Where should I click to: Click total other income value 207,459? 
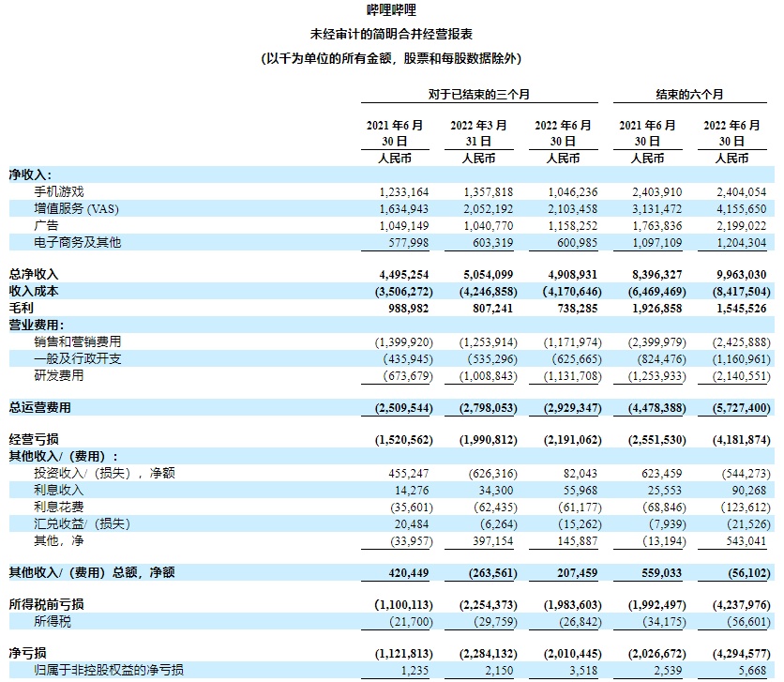pos(578,573)
